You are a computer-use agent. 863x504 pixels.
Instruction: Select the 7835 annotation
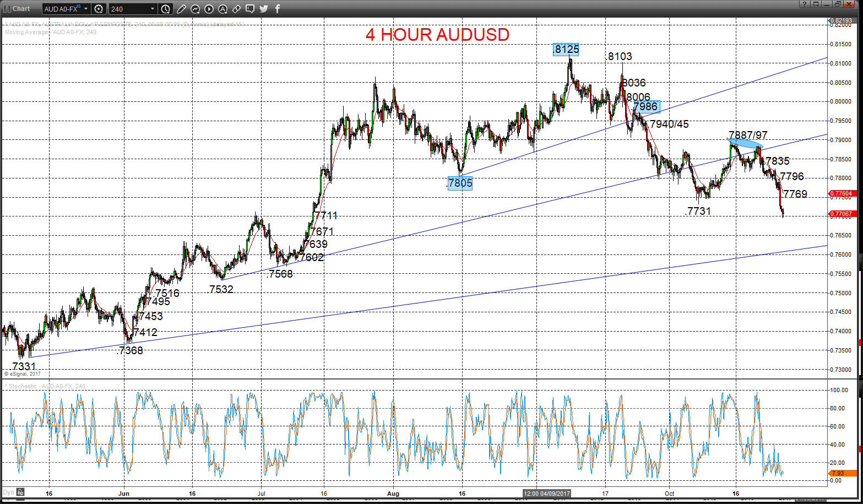point(778,161)
